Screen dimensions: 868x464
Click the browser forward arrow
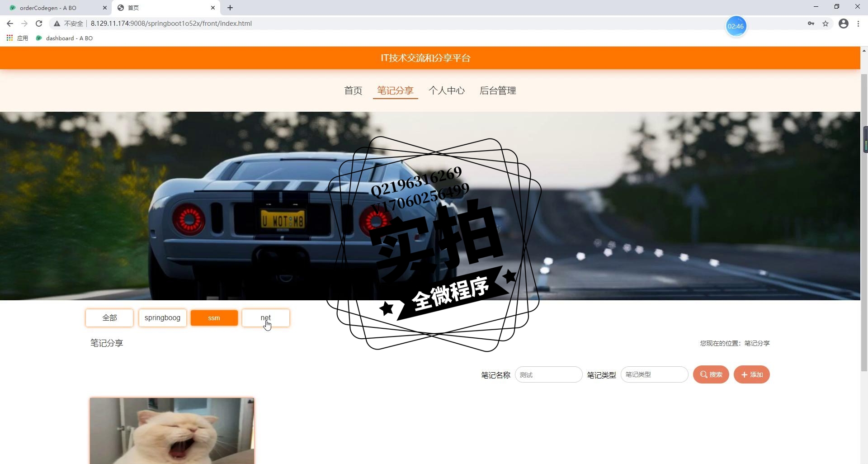click(x=24, y=24)
